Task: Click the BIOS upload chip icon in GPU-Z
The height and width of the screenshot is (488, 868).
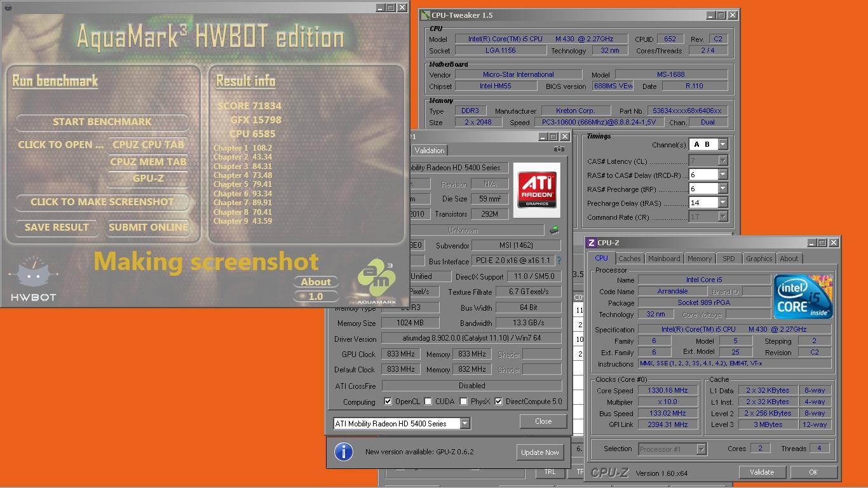Action: pos(554,230)
